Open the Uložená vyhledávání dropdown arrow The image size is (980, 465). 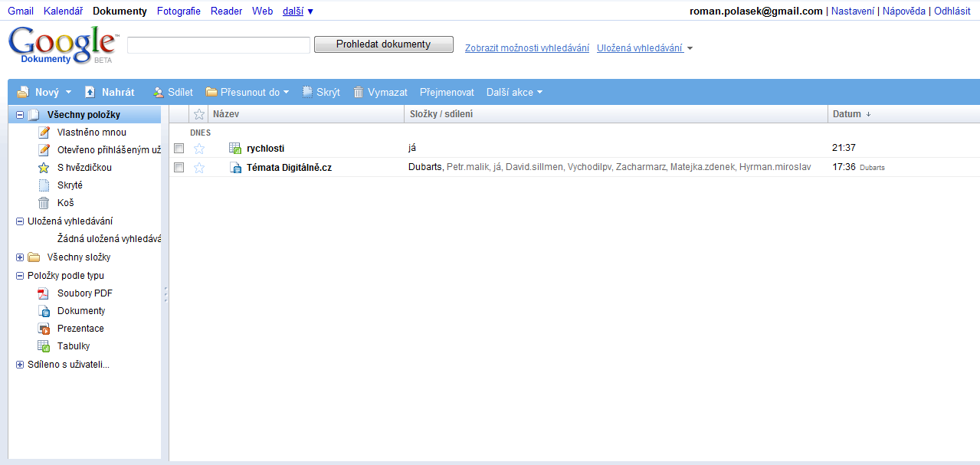tap(690, 48)
